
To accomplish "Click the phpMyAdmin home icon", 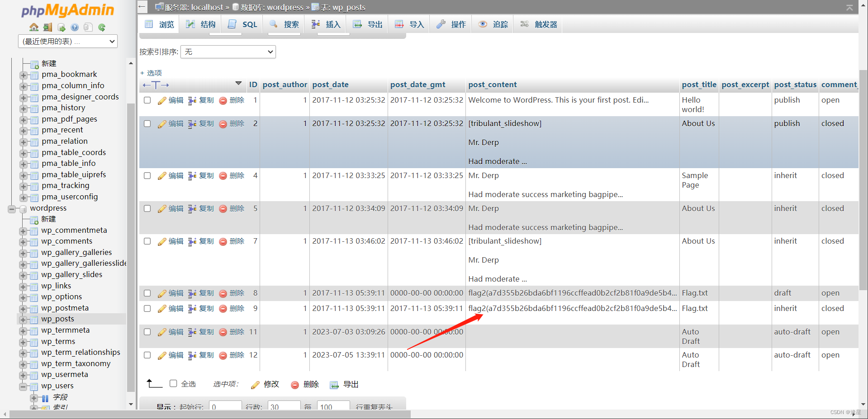I will click(34, 27).
